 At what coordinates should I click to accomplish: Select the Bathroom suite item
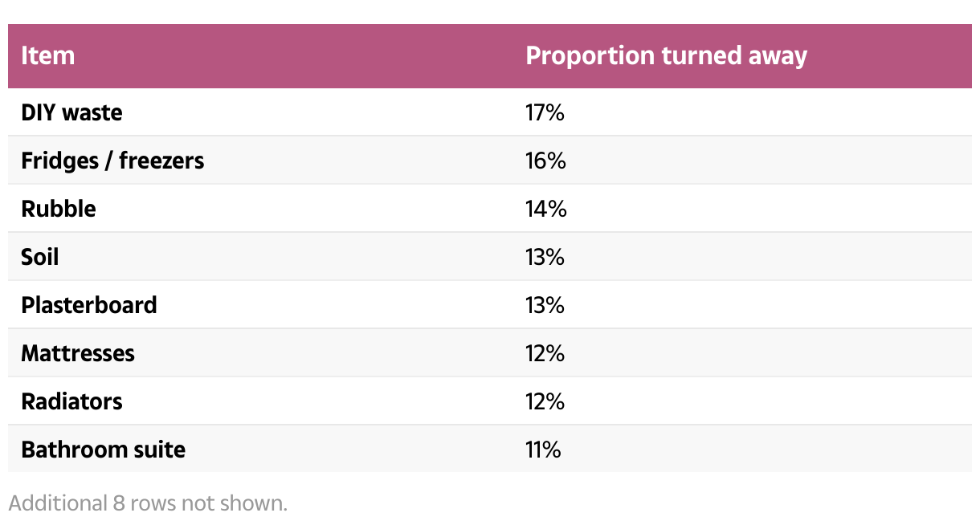103,450
